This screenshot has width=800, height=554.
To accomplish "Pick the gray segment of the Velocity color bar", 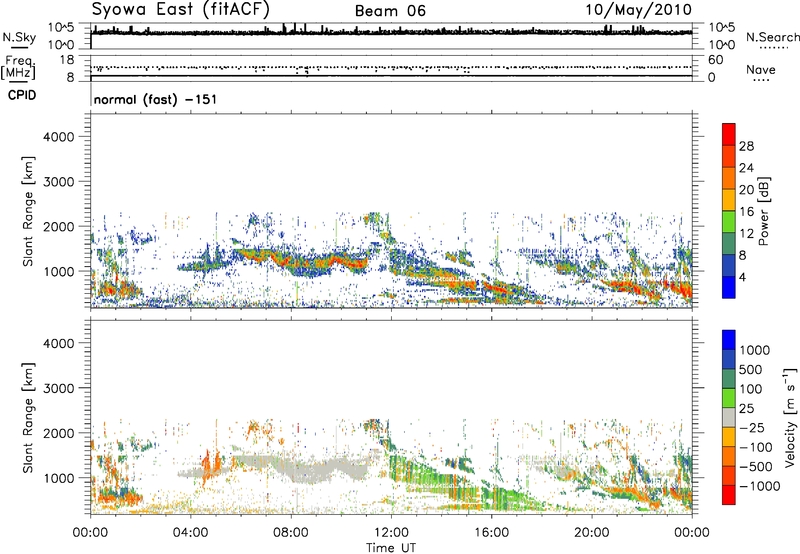I will (x=729, y=418).
